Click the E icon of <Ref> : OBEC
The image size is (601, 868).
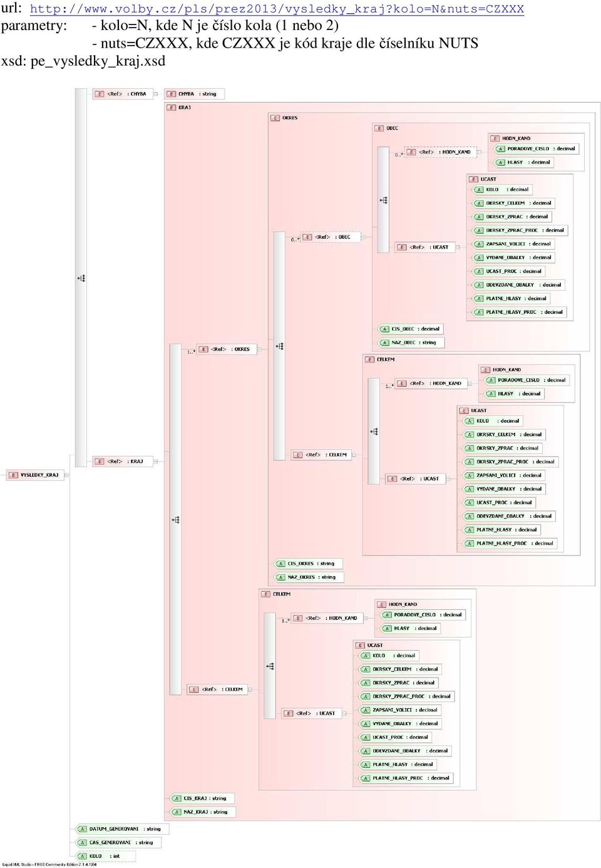pos(307,237)
